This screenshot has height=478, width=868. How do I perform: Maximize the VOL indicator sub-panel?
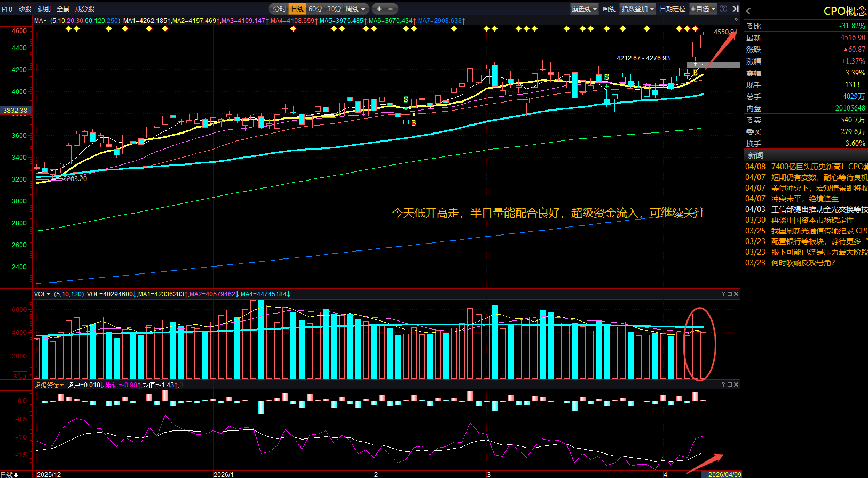(730, 294)
